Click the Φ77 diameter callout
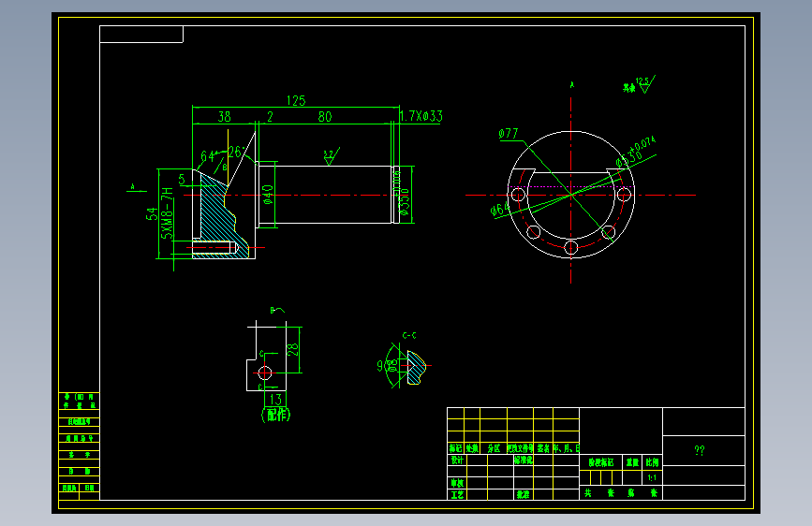812x526 pixels. click(508, 134)
